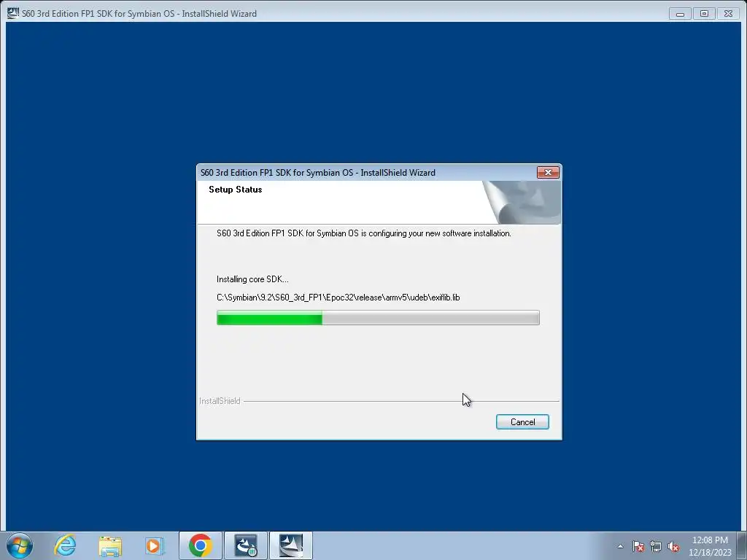Open the Action Center flag icon
Viewport: 747px width, 560px height.
coord(638,546)
